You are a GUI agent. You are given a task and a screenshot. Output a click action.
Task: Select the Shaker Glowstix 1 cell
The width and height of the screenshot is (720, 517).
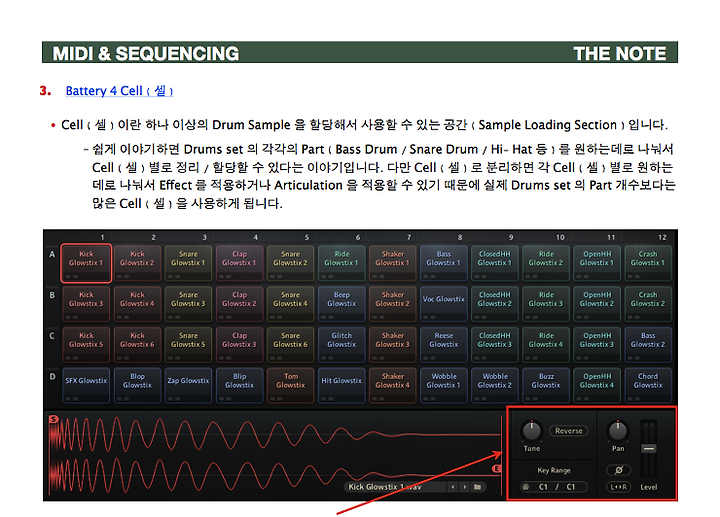tap(393, 263)
